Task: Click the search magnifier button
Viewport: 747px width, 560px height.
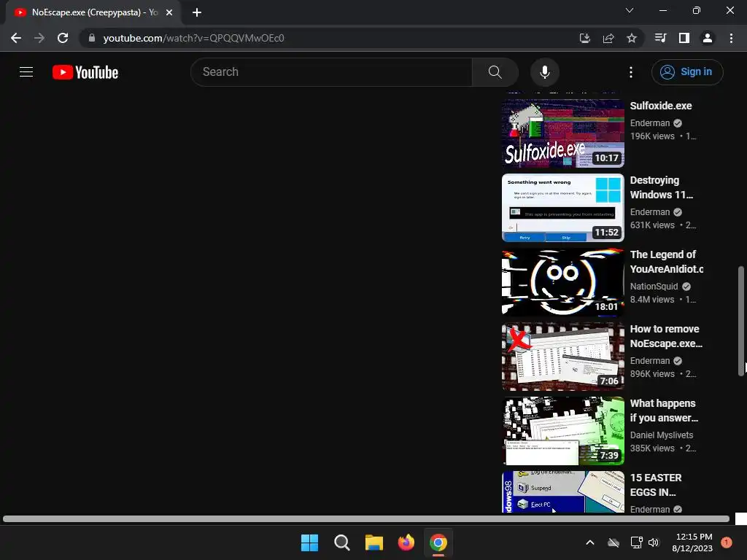Action: pyautogui.click(x=495, y=72)
